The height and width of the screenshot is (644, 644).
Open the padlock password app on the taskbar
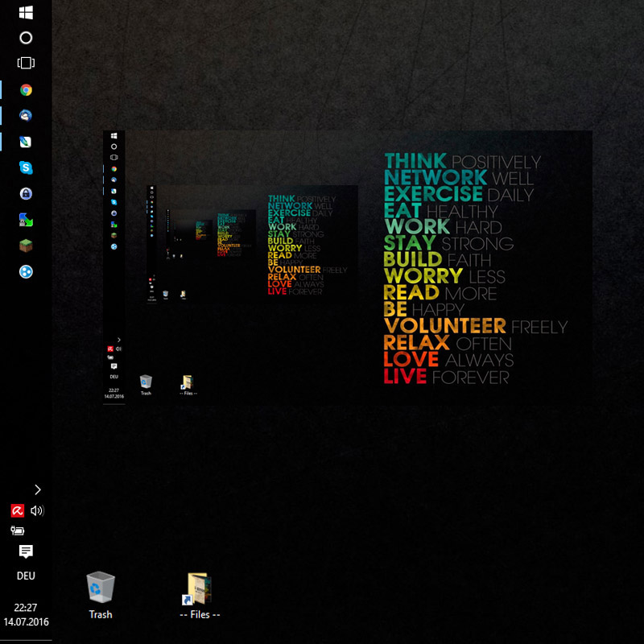[26, 193]
